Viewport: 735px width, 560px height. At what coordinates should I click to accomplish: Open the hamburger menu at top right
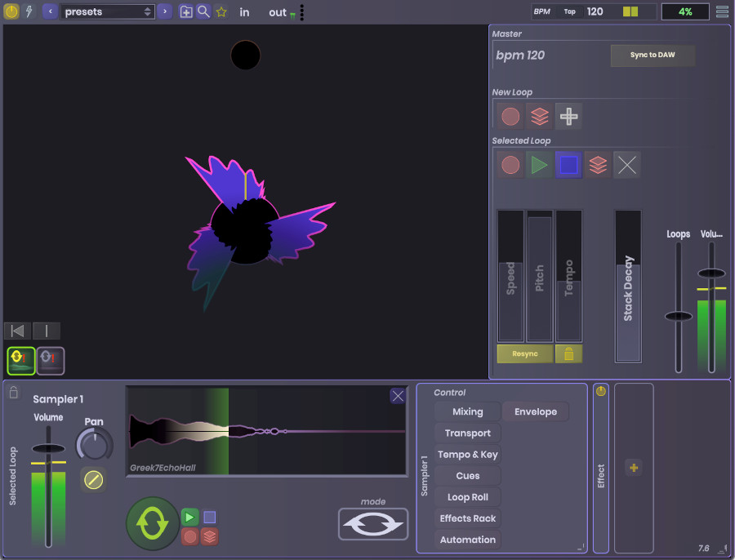722,11
